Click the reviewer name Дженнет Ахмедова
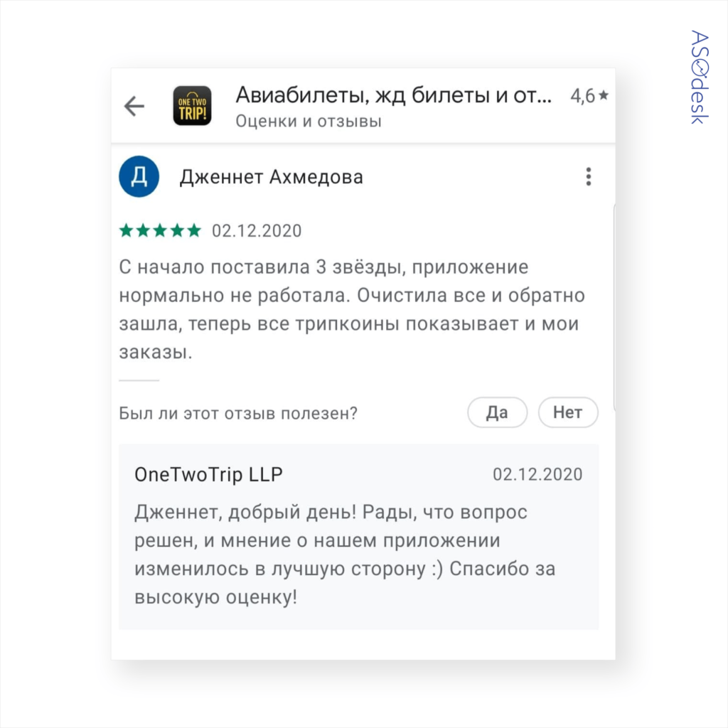 click(x=271, y=177)
